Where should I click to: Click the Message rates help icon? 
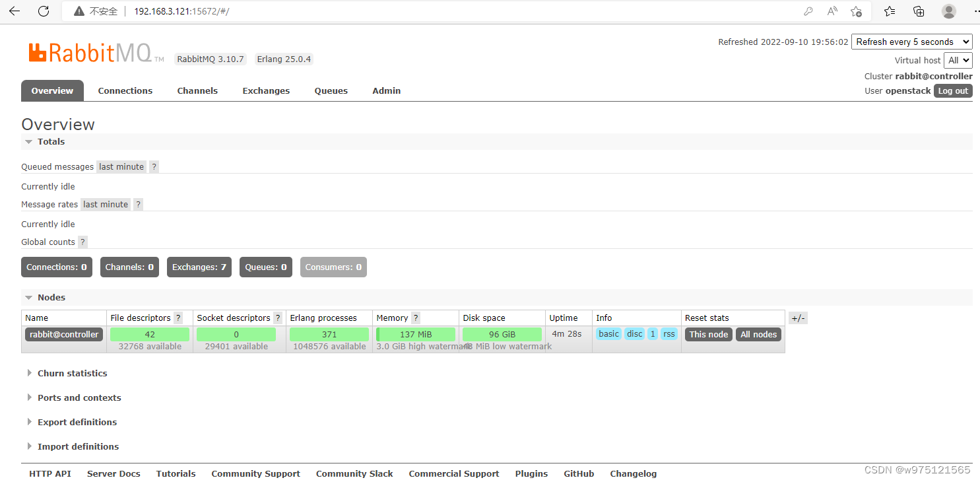tap(138, 204)
